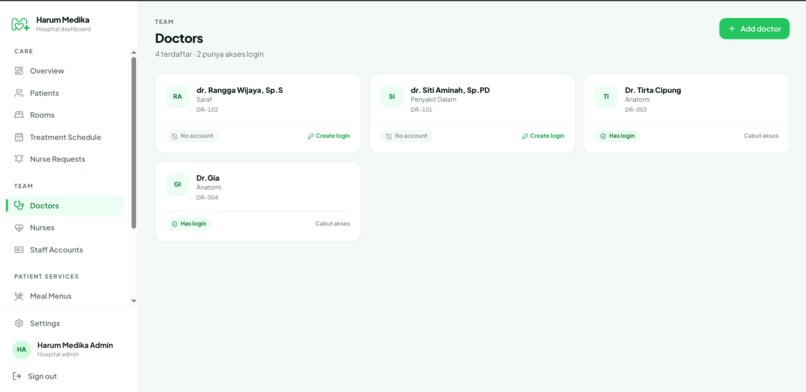Image resolution: width=806 pixels, height=392 pixels.
Task: Click the sidebar vertical scrollbar thumb
Action: coord(134,142)
